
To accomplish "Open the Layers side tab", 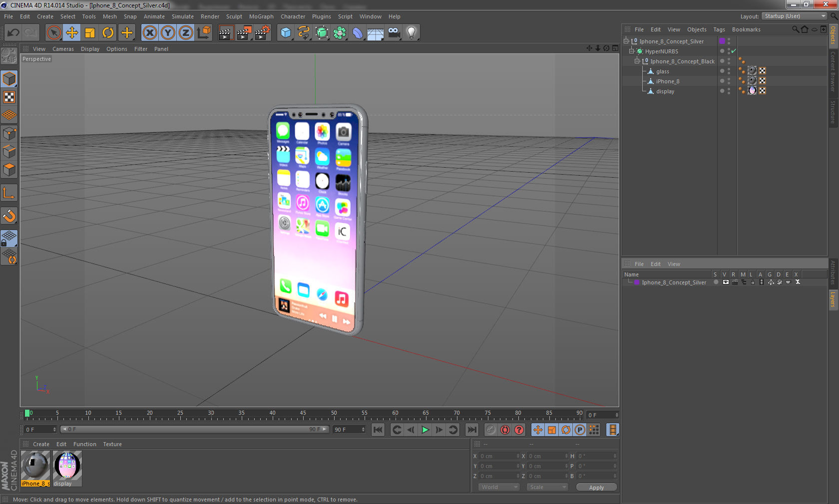I will pyautogui.click(x=833, y=299).
